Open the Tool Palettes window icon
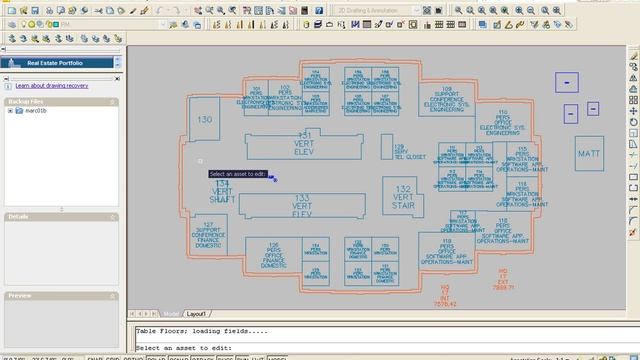 click(x=270, y=10)
